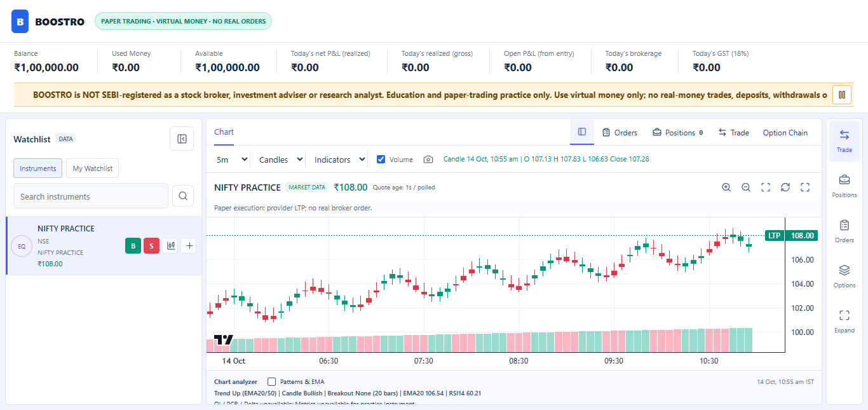Click Open P&L (from entry) label
This screenshot has height=410, width=868.
[539, 53]
